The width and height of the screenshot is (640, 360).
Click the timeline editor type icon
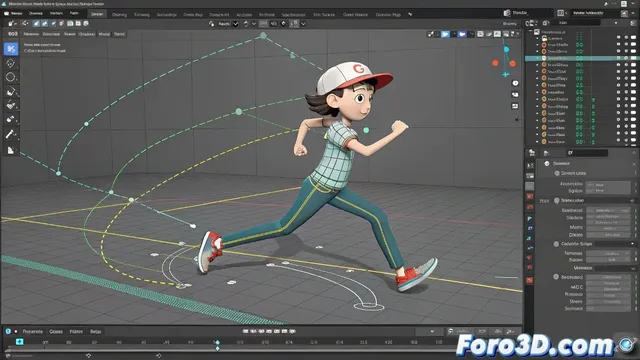coord(8,331)
